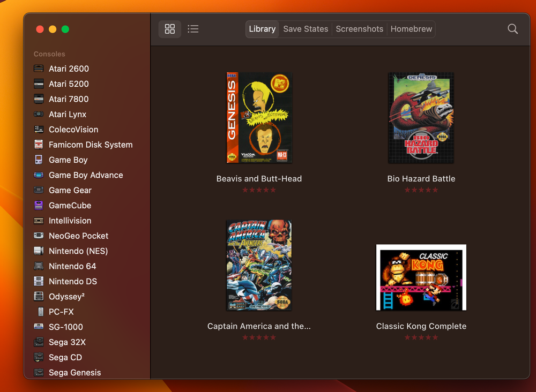Click the Atari 5200 console icon
Image resolution: width=536 pixels, height=392 pixels.
coord(39,84)
